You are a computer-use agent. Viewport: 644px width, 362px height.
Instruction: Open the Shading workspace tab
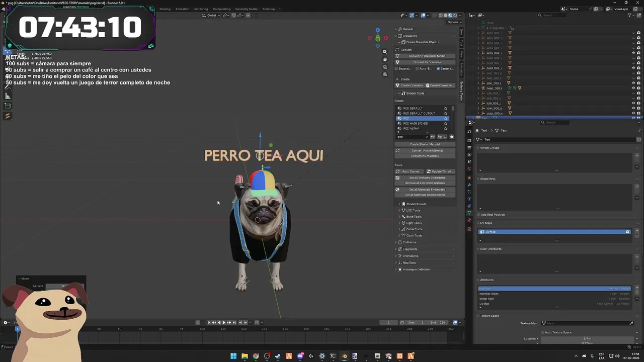(165, 9)
